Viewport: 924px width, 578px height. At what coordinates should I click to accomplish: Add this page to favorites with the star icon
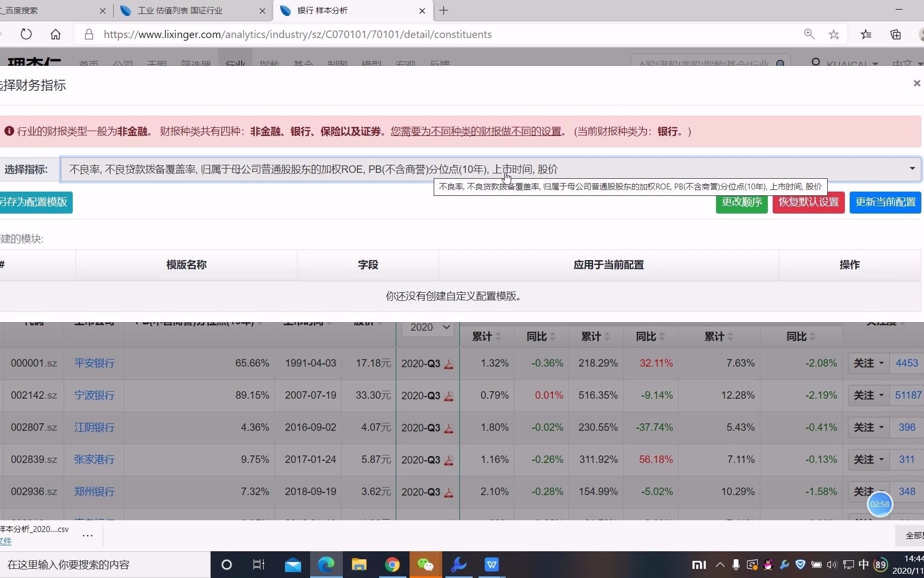tap(834, 34)
